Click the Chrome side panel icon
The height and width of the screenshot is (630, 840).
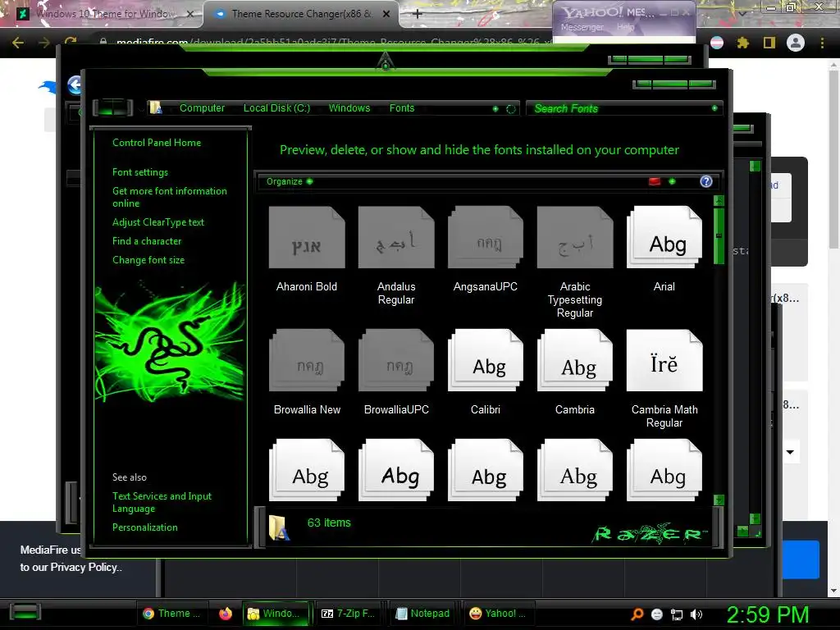(769, 43)
